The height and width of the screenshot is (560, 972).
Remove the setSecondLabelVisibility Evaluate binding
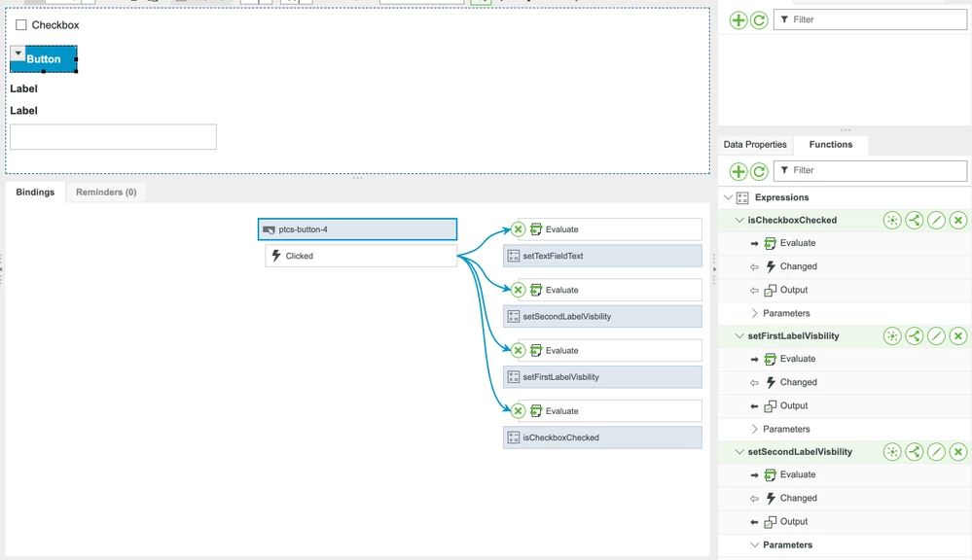point(519,290)
